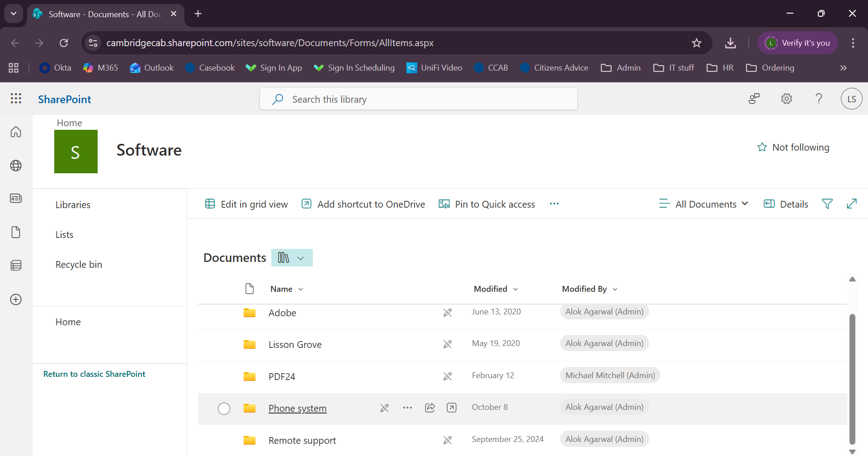Click the help question mark icon
The width and height of the screenshot is (868, 456).
(x=819, y=99)
